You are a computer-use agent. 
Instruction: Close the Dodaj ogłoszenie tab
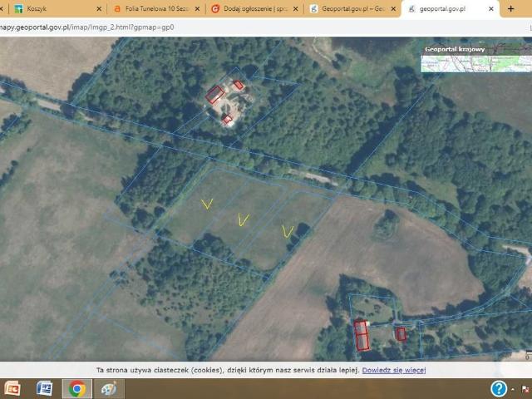(x=296, y=9)
